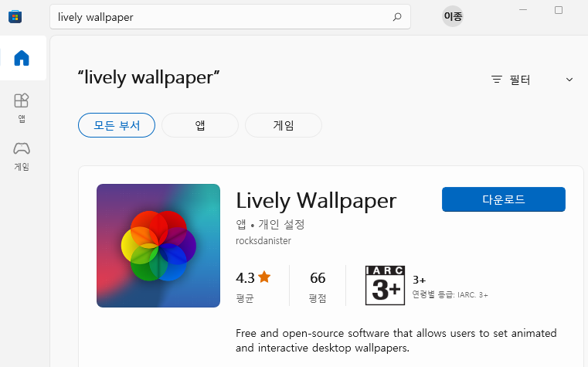Screen dimensions: 588x367
Task: Expand the 필터 dropdown chevron
Action: pos(569,80)
